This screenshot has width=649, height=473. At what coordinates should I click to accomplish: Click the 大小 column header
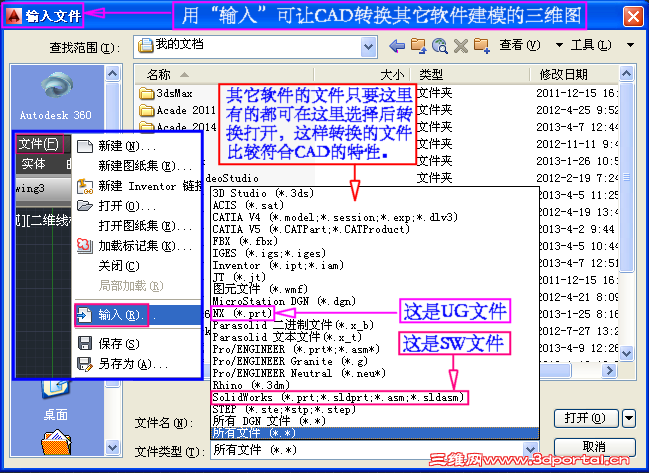(392, 75)
